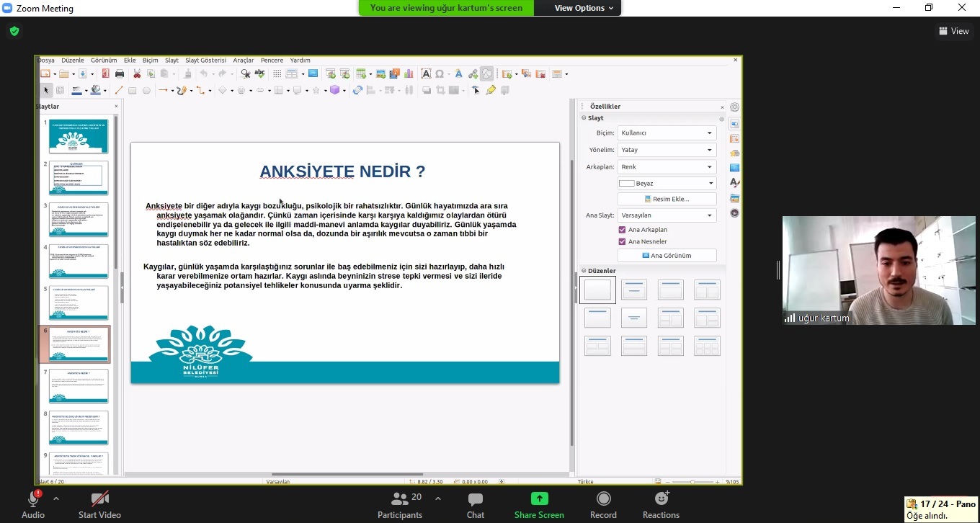The height and width of the screenshot is (523, 980).
Task: Click the yellow highlighter glue points icon
Action: (491, 90)
